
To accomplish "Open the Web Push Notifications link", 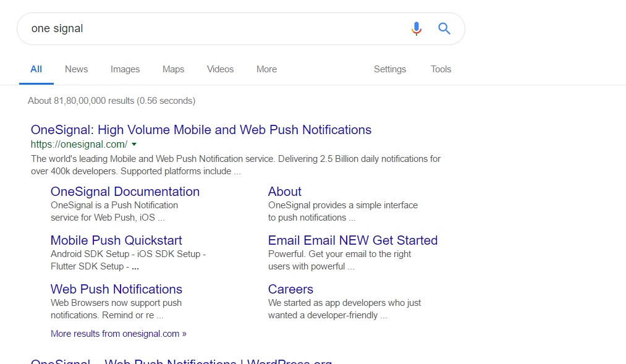I will 116,289.
